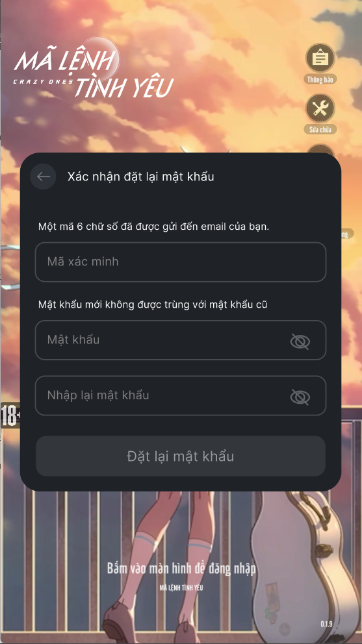This screenshot has height=644, width=362.
Task: Click the version number 0.1.9
Action: click(x=327, y=624)
